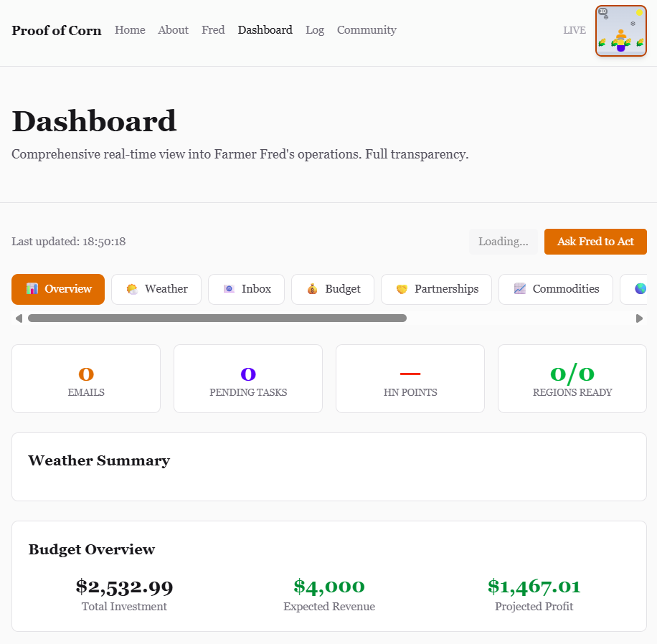Click the money bag icon on Budget tab
The height and width of the screenshot is (644, 657).
coord(312,289)
